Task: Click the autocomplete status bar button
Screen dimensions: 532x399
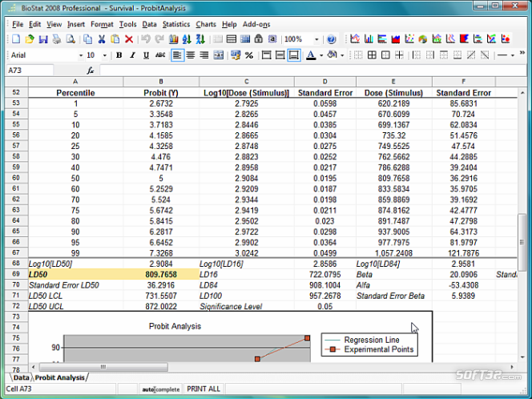Action: pyautogui.click(x=161, y=389)
